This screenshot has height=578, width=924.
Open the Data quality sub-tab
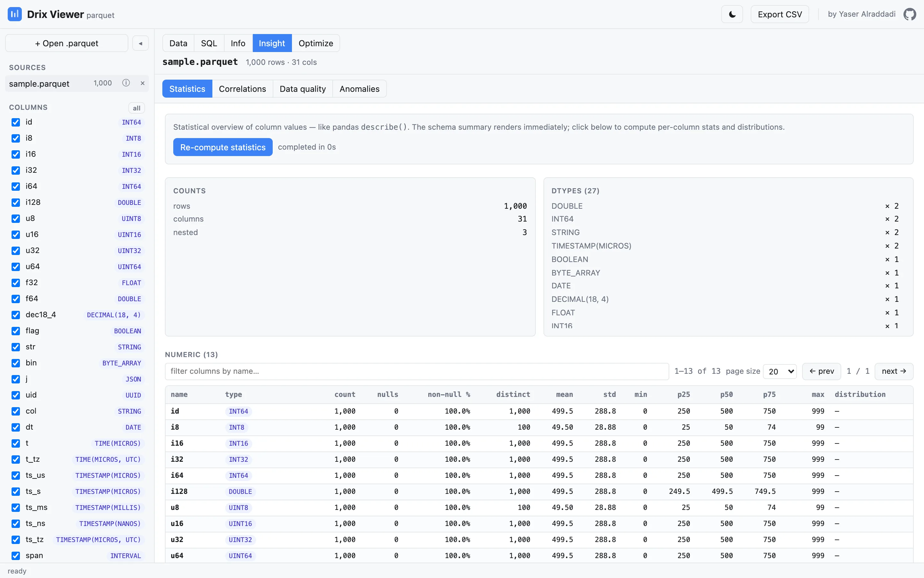303,89
